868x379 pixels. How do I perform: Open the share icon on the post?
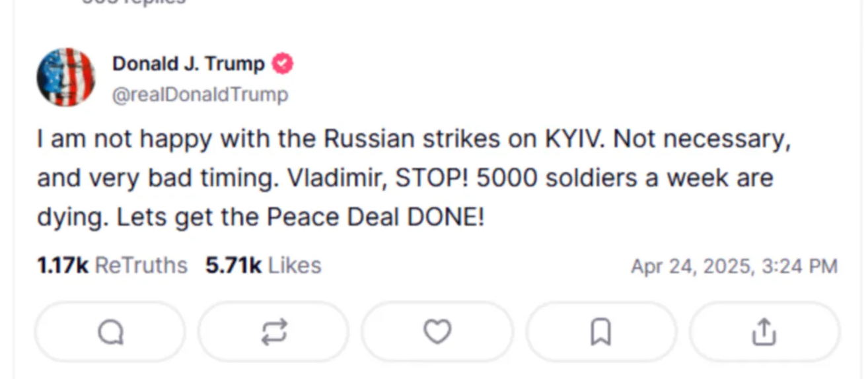click(764, 332)
